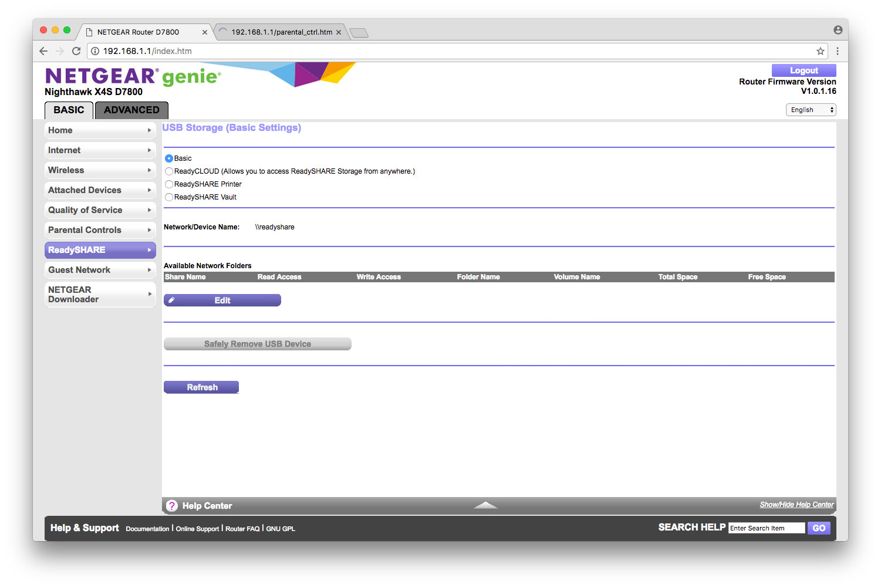Click the Read Access column header
881x588 pixels.
click(279, 277)
